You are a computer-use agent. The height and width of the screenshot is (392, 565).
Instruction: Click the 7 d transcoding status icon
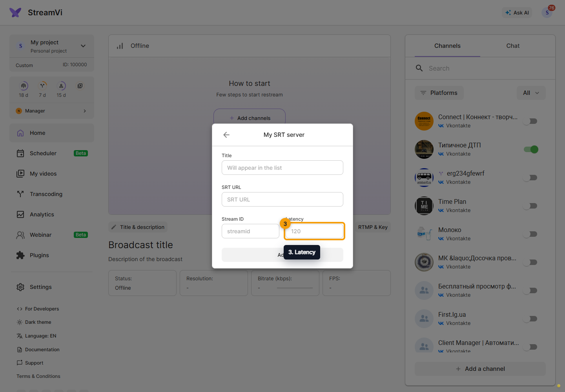42,86
